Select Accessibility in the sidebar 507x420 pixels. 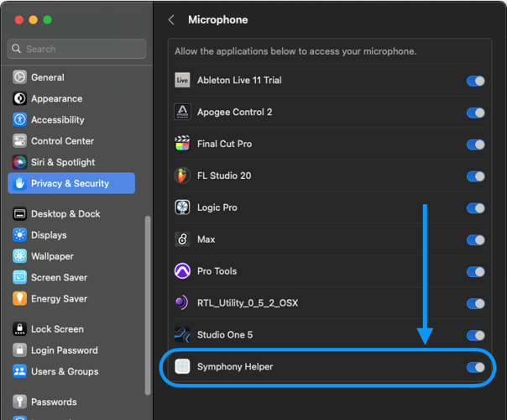pos(71,120)
